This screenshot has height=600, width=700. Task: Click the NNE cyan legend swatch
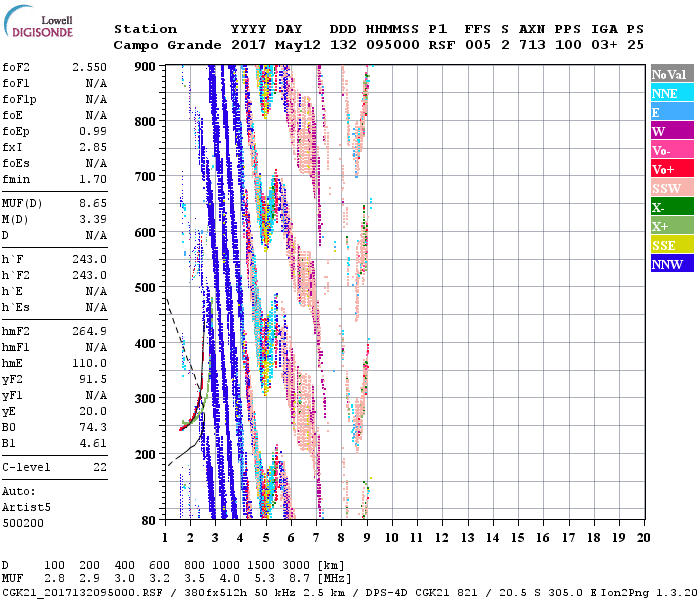click(x=672, y=93)
